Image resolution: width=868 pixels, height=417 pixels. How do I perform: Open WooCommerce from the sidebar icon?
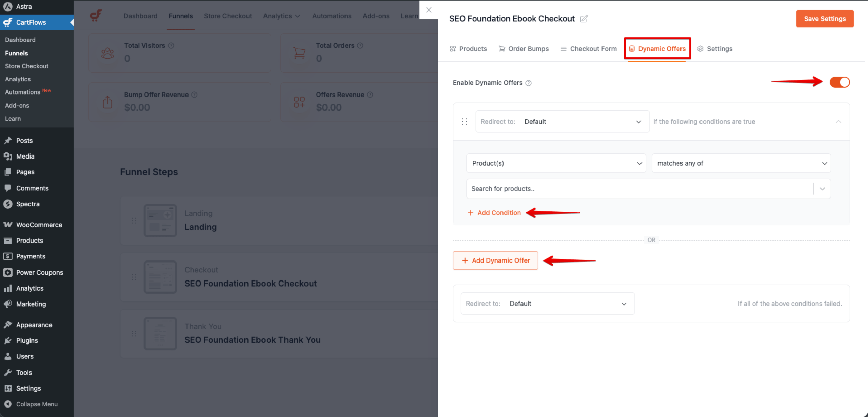click(8, 224)
